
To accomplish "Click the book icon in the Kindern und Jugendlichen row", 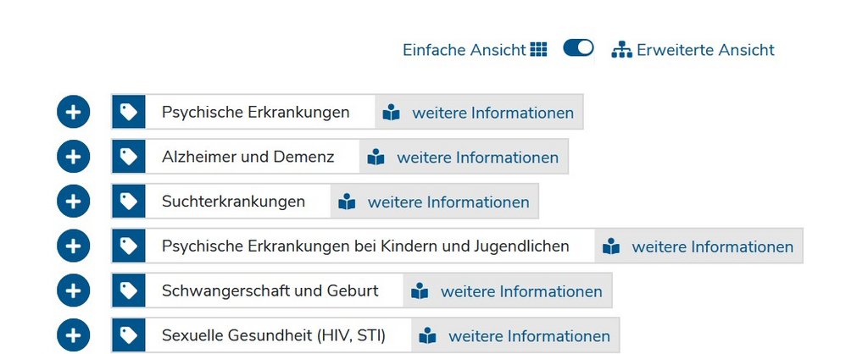I will 611,246.
